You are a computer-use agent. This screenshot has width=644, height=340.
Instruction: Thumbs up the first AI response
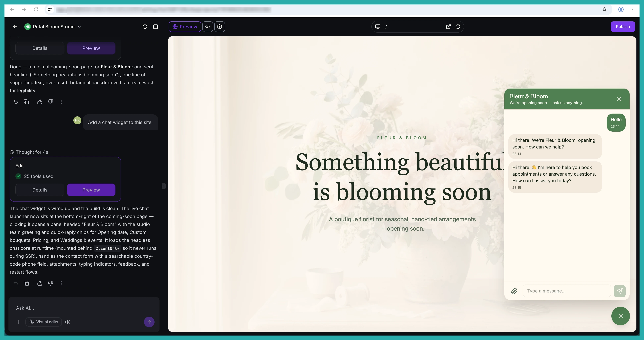[40, 102]
